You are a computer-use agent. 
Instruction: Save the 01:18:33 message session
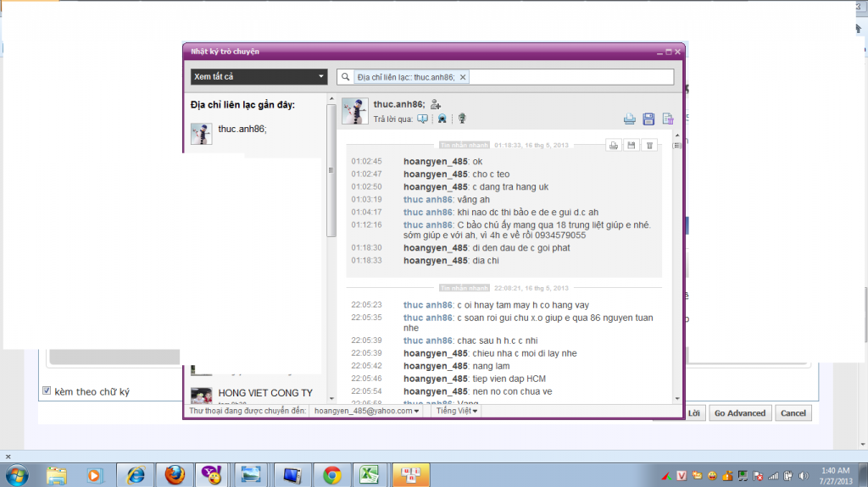[631, 146]
